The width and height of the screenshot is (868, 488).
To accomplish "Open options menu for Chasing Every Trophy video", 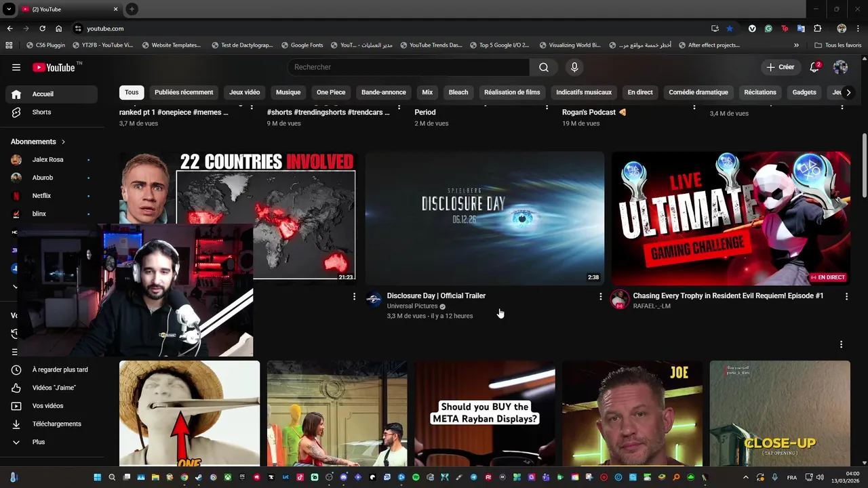I will [x=846, y=296].
